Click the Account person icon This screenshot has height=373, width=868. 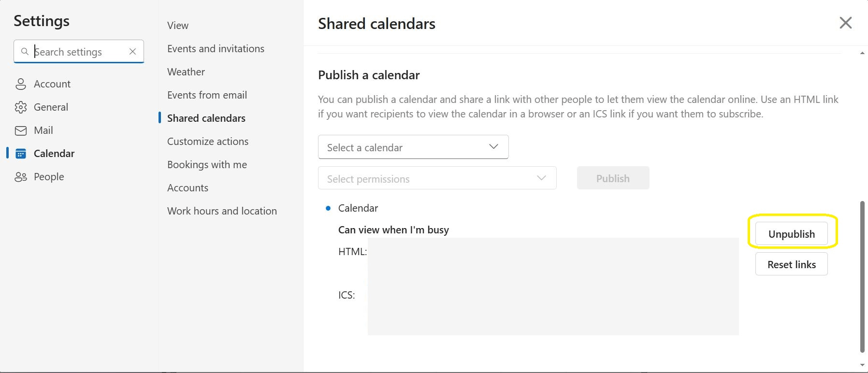point(21,84)
